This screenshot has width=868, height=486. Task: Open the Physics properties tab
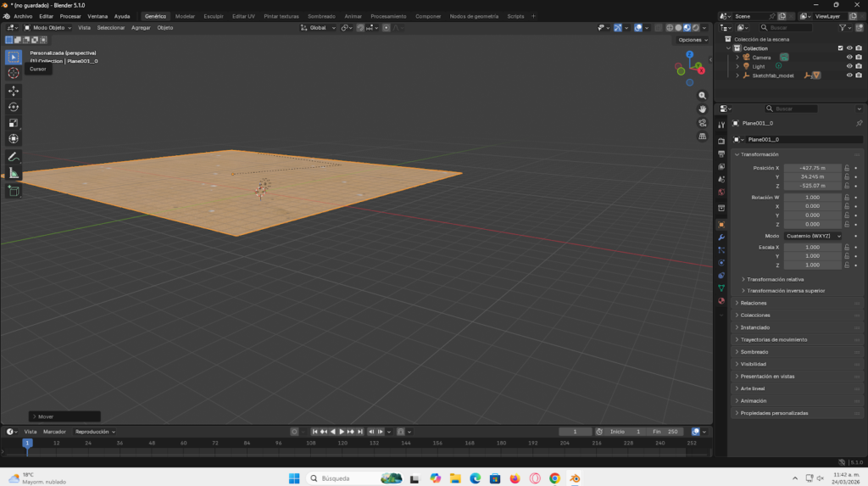point(721,263)
